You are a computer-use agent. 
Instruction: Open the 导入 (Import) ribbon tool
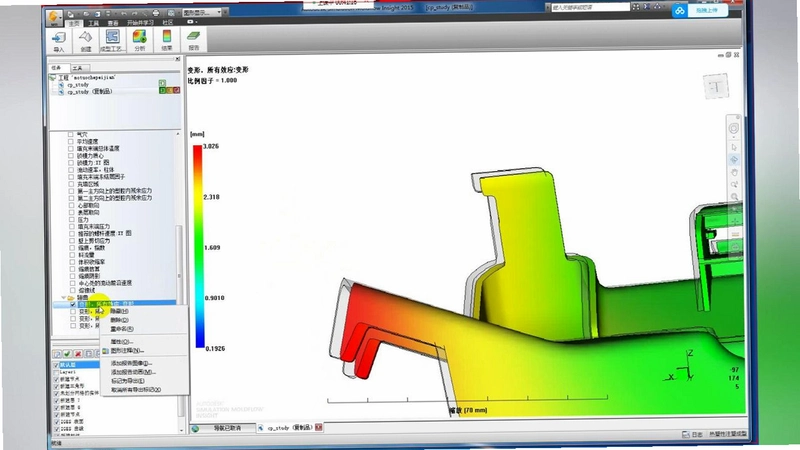coord(59,40)
